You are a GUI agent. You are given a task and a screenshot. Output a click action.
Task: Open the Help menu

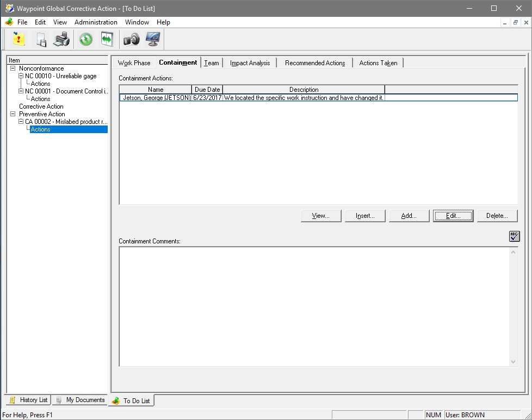click(x=163, y=22)
